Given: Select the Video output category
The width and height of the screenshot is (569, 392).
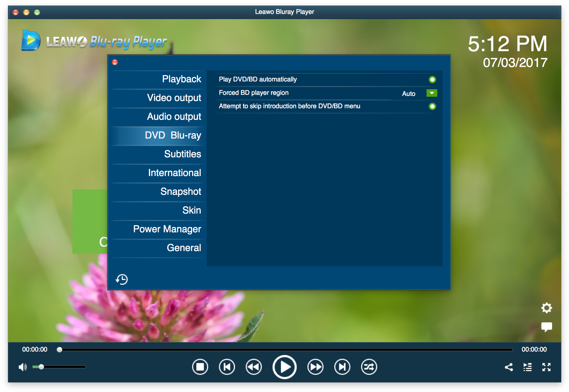Looking at the screenshot, I should 174,98.
